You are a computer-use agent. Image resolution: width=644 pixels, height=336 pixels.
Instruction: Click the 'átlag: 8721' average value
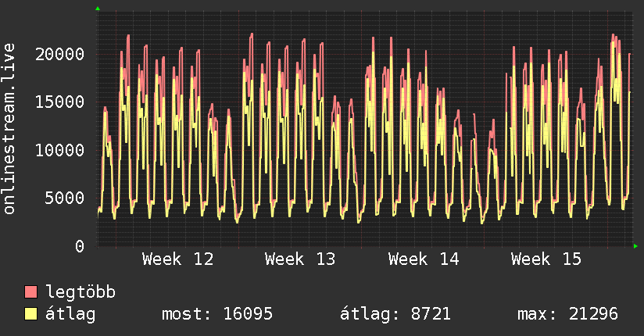(395, 314)
